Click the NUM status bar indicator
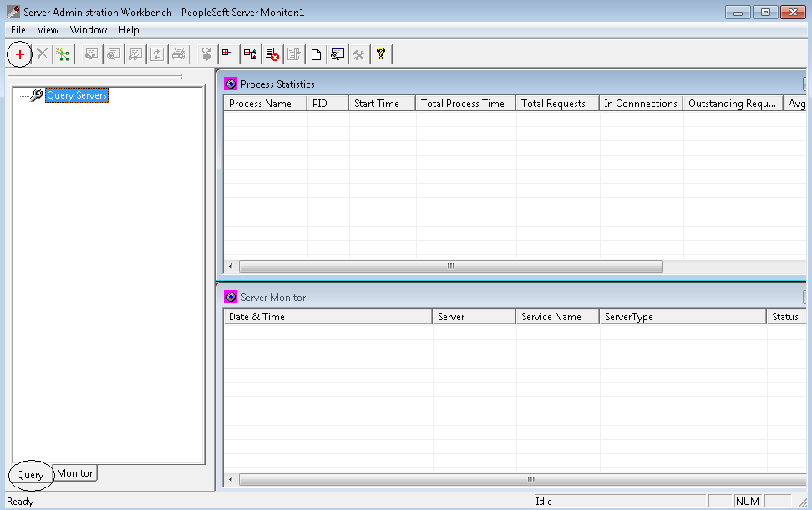812x510 pixels. [748, 502]
